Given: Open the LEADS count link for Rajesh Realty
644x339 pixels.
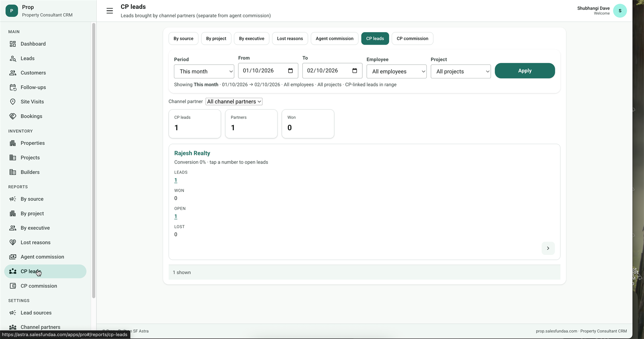Looking at the screenshot, I should (x=176, y=180).
